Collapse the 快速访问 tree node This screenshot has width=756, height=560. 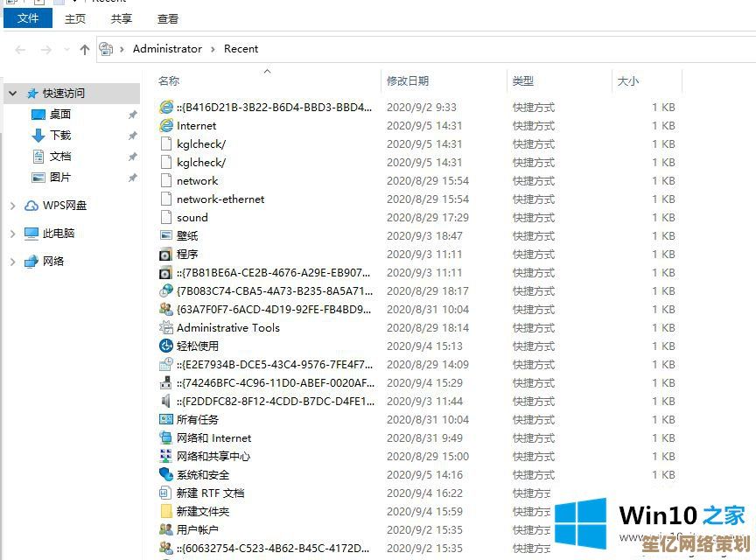(x=13, y=94)
